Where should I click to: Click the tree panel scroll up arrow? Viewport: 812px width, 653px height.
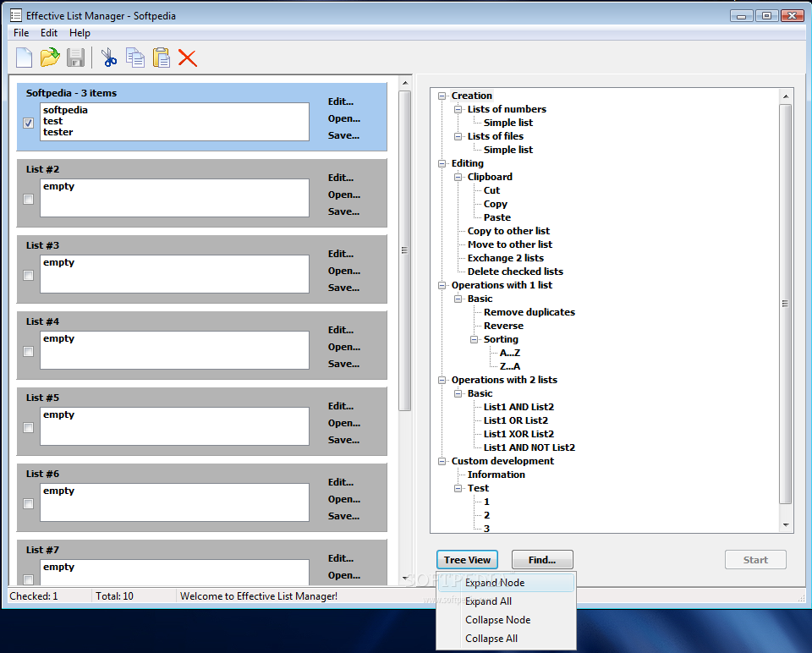pyautogui.click(x=786, y=96)
